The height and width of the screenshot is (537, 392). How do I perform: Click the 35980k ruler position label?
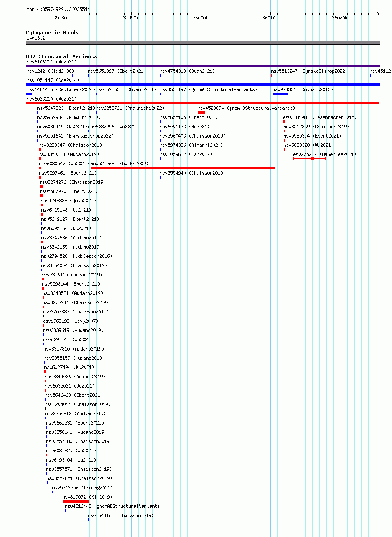click(x=61, y=18)
